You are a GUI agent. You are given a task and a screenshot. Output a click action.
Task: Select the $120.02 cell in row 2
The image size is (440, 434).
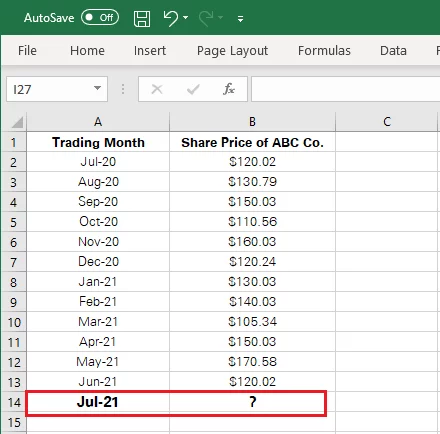pyautogui.click(x=252, y=162)
